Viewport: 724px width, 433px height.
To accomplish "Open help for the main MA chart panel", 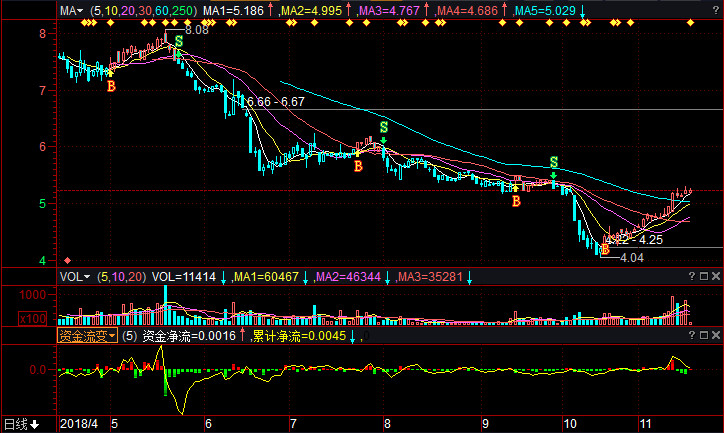I will [x=692, y=10].
